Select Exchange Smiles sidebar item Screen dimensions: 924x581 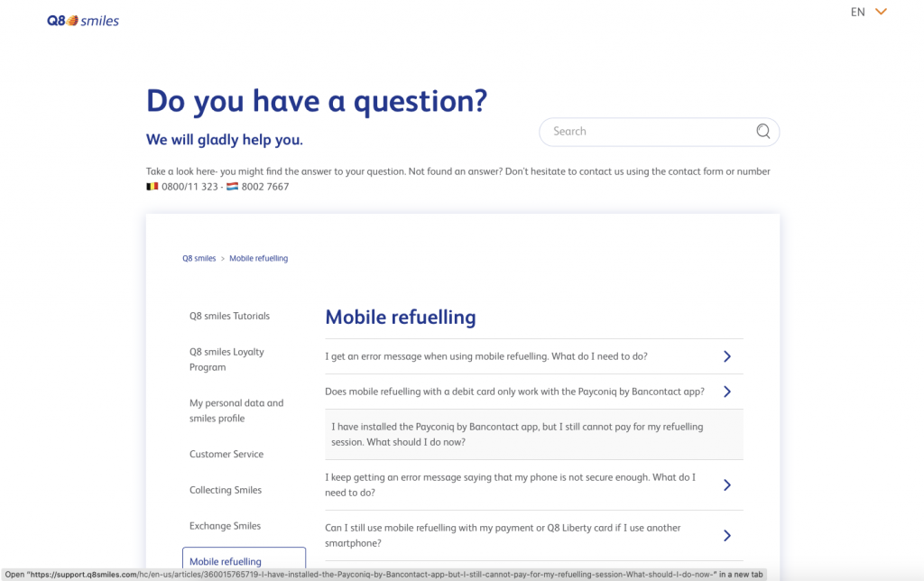coord(226,526)
